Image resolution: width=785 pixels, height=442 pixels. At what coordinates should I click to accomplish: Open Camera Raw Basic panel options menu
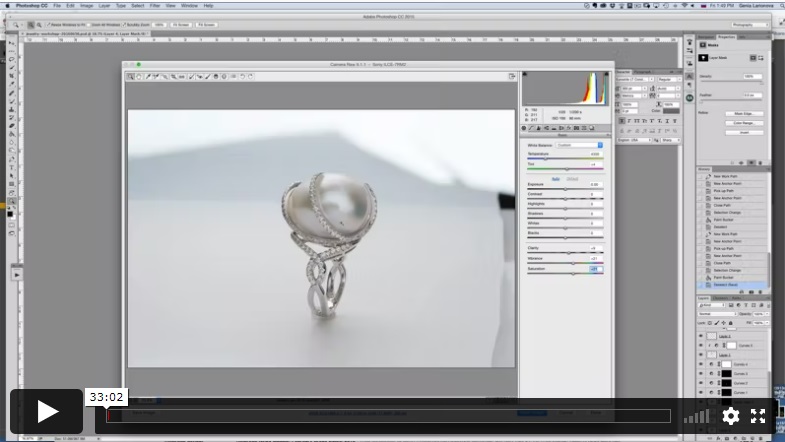pos(608,135)
